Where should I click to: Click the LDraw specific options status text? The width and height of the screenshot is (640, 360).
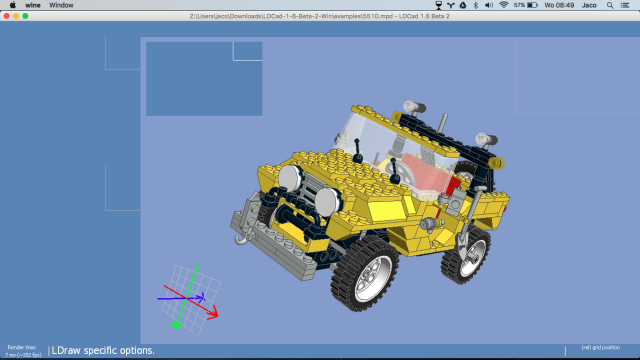click(x=103, y=351)
